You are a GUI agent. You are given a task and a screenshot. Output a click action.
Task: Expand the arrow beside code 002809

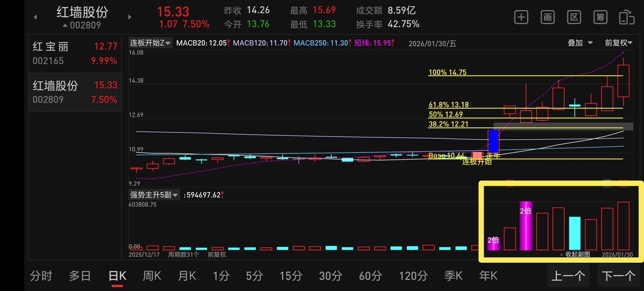[65, 25]
